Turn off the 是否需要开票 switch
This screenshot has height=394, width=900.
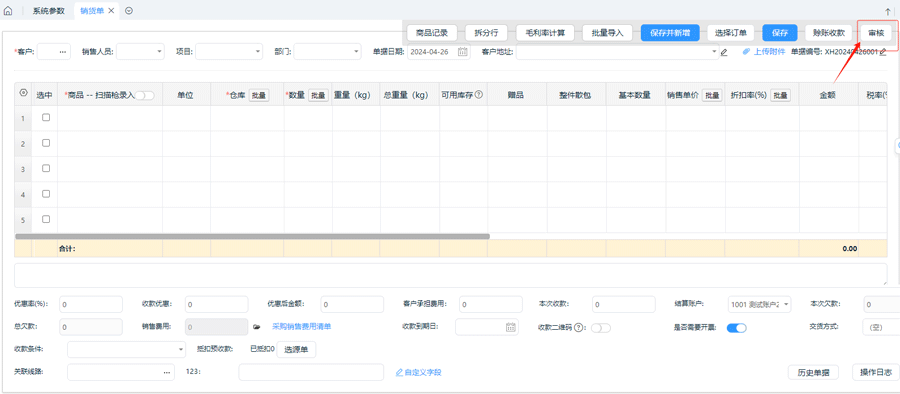pos(736,327)
